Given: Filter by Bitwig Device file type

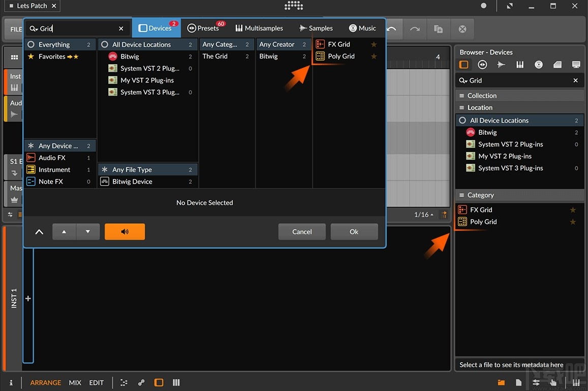Looking at the screenshot, I should (148, 182).
